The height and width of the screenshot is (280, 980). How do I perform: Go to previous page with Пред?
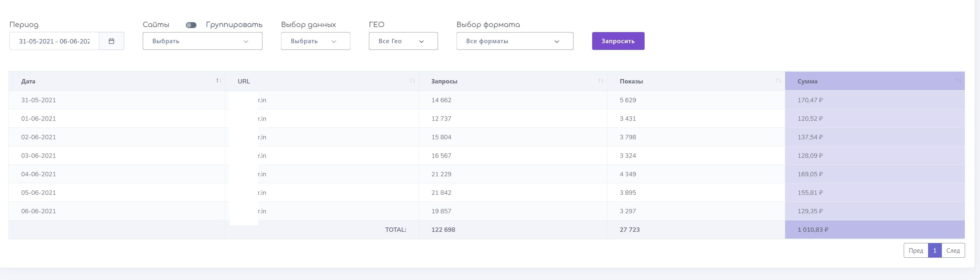(916, 250)
